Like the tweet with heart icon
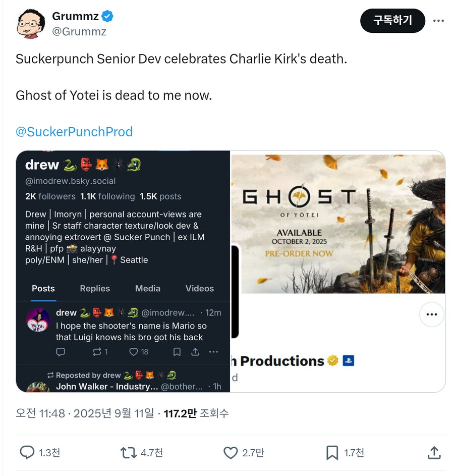The height and width of the screenshot is (476, 454). coord(231,452)
